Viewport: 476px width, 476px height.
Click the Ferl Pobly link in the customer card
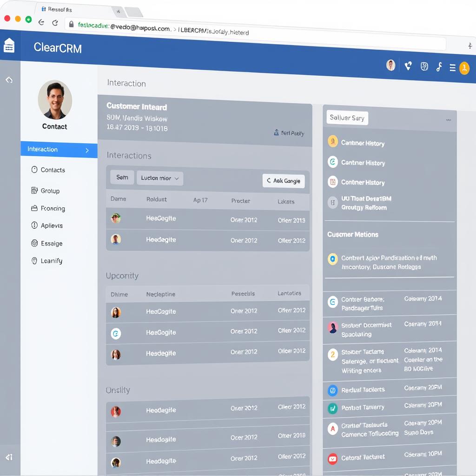289,132
